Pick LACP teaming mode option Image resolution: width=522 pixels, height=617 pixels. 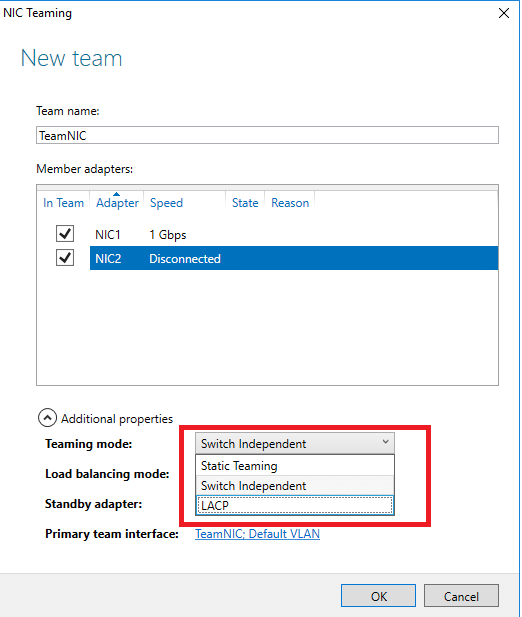pos(295,505)
